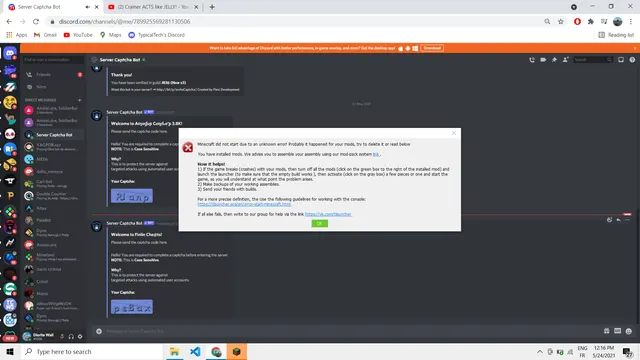
Task: Deafen audio with headphones icon
Action: click(71, 336)
